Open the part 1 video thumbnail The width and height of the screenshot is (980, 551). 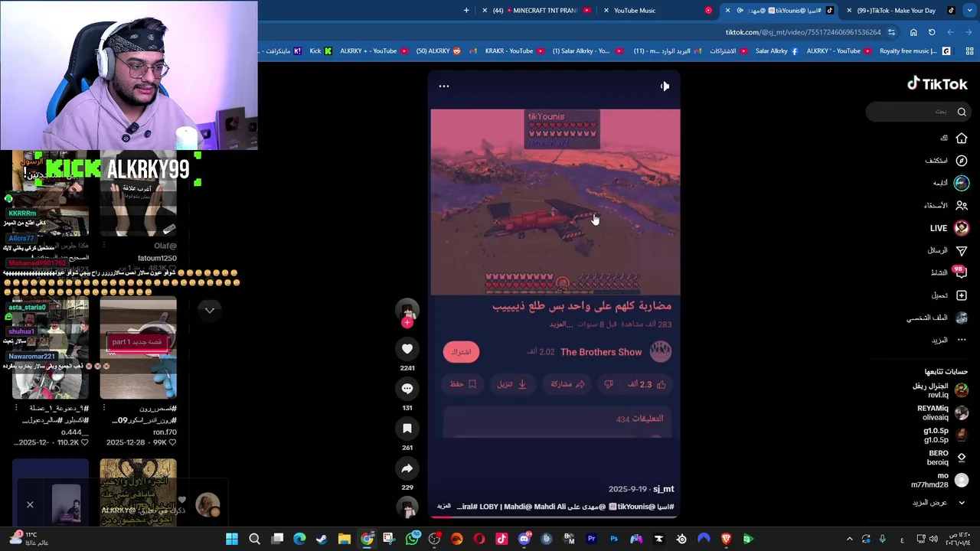138,349
